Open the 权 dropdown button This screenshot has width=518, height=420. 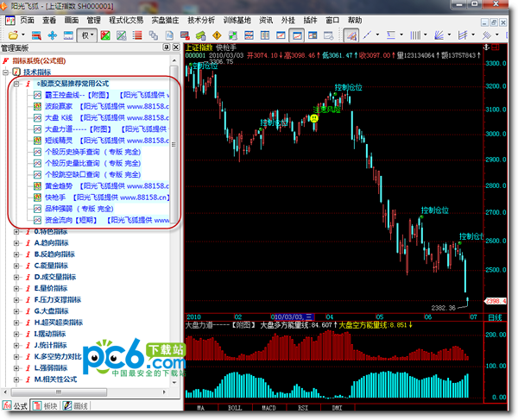click(87, 35)
